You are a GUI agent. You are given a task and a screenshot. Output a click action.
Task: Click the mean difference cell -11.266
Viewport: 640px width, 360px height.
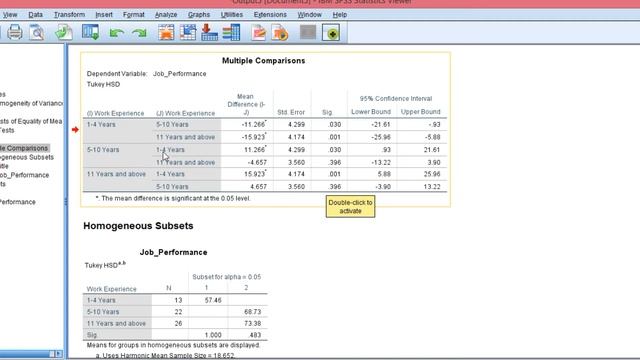[253, 124]
